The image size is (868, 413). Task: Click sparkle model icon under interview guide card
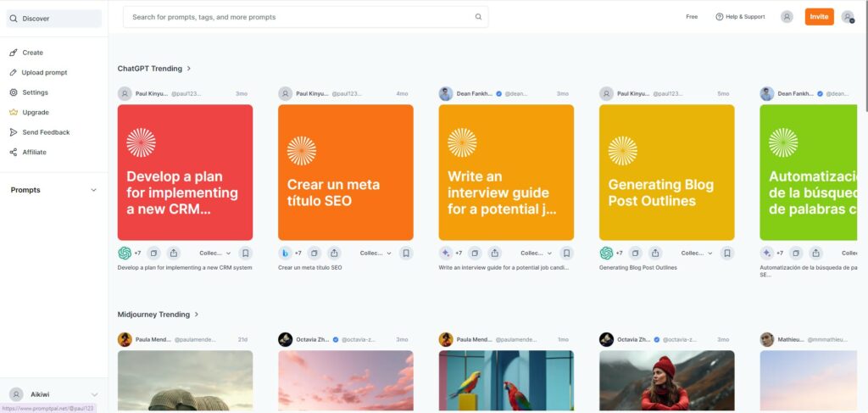pyautogui.click(x=446, y=253)
